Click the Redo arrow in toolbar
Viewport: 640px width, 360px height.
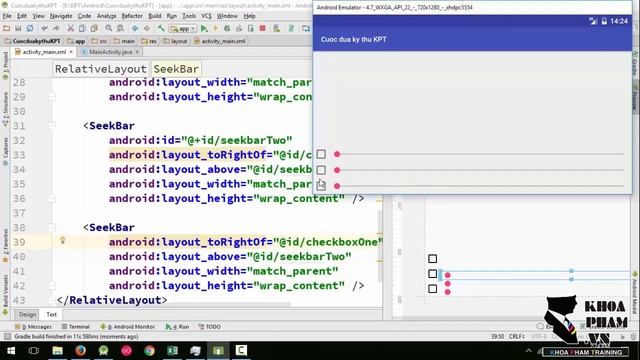[x=56, y=28]
